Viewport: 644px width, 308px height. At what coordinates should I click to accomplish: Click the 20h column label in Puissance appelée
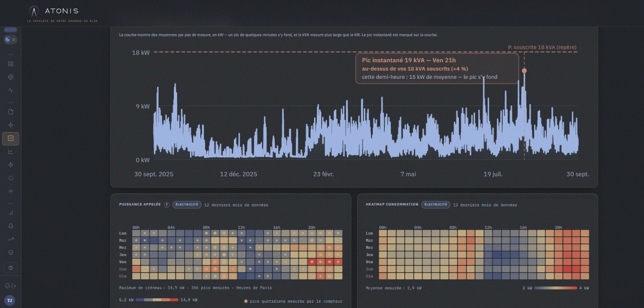[x=311, y=227]
